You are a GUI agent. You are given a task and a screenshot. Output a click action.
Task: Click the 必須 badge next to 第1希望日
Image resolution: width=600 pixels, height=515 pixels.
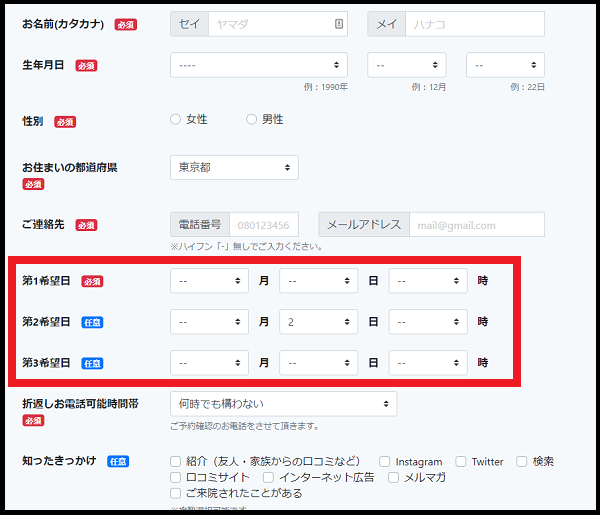click(92, 281)
